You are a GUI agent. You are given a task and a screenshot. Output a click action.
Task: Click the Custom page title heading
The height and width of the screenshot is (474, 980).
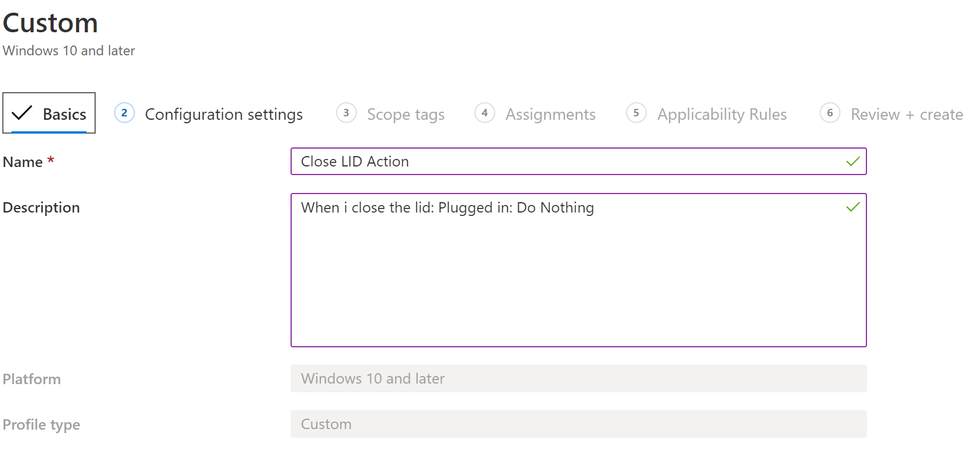[x=50, y=23]
